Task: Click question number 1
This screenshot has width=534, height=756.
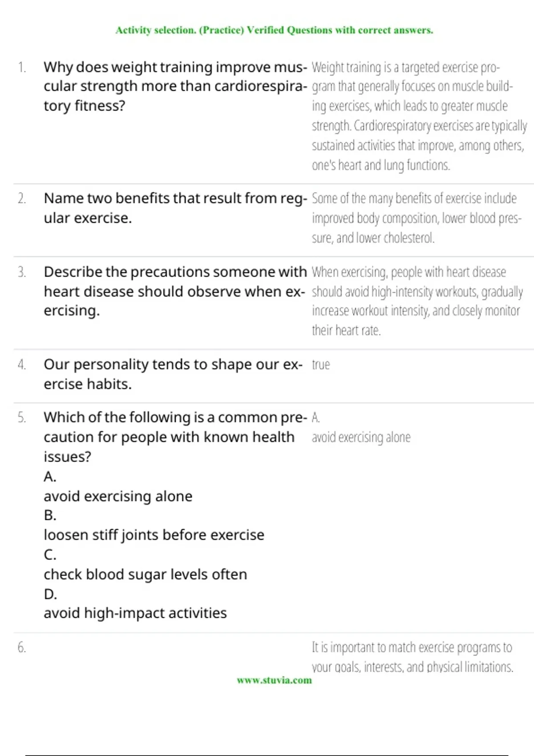Action: [22, 67]
